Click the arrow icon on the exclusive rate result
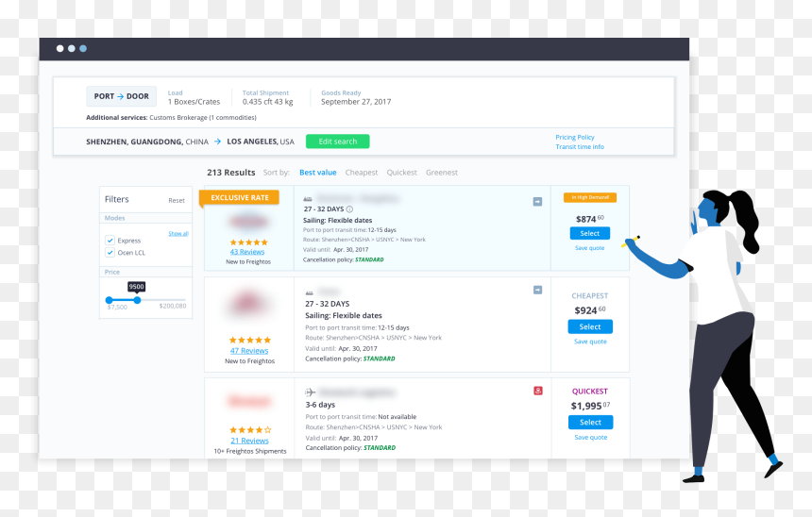This screenshot has height=517, width=812. pos(537,201)
